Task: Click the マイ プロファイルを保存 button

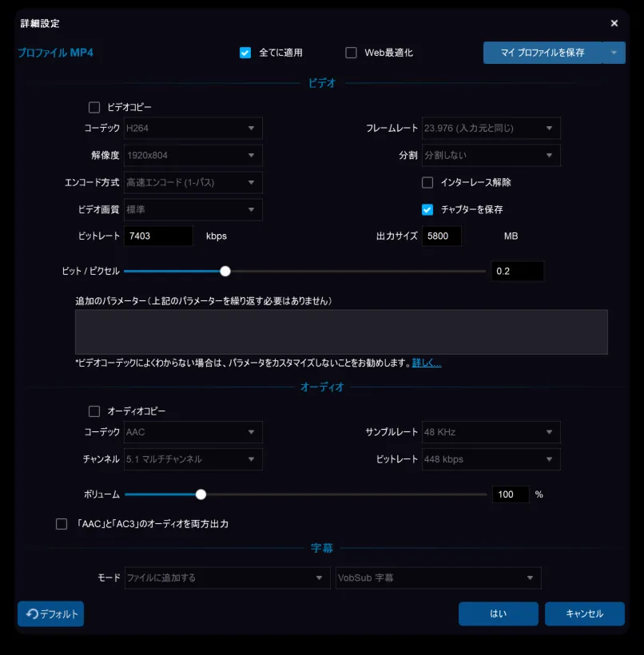Action: pyautogui.click(x=543, y=53)
